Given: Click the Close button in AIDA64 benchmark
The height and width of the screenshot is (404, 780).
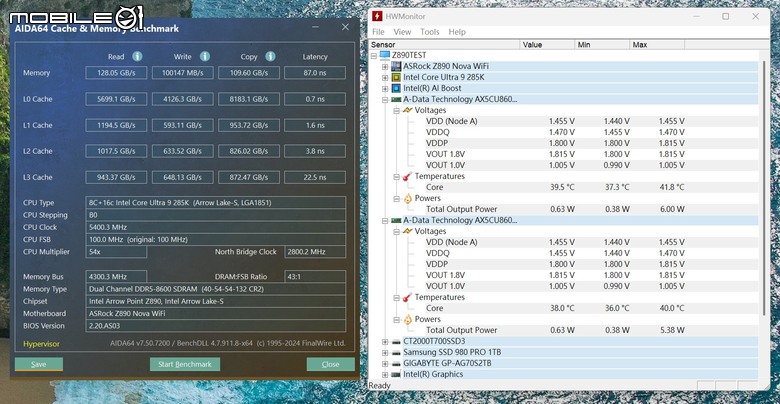Looking at the screenshot, I should click(330, 364).
